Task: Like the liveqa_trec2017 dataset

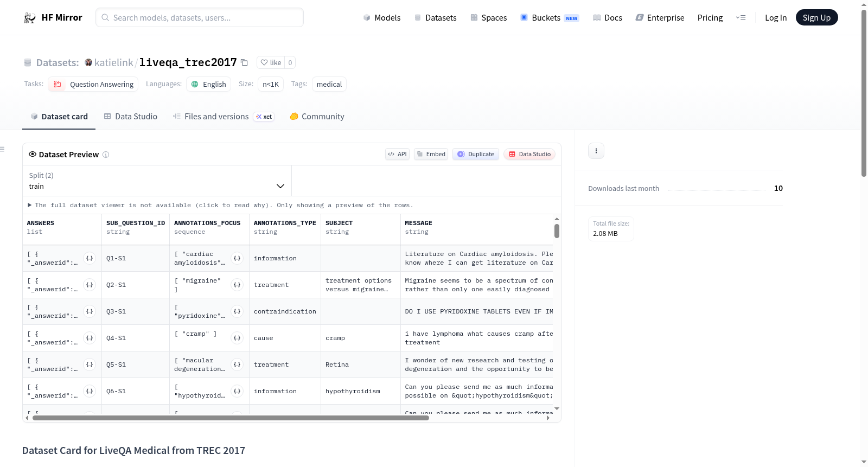Action: coord(271,62)
